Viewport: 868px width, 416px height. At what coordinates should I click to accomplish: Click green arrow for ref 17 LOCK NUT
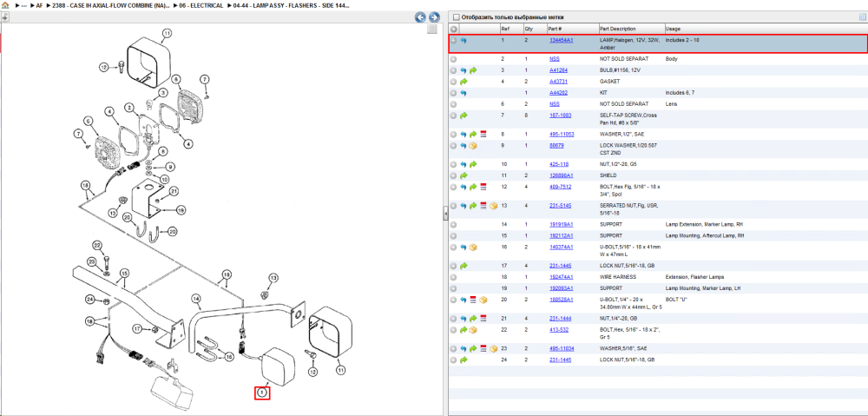[x=464, y=266]
